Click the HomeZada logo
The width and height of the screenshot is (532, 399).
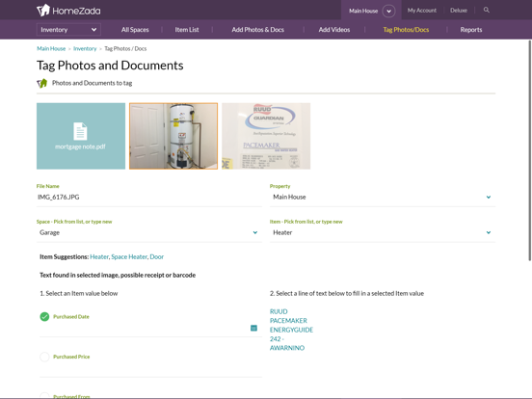pyautogui.click(x=68, y=11)
